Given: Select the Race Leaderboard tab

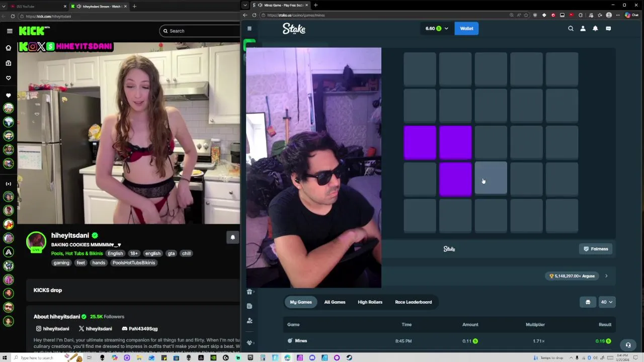Looking at the screenshot, I should [414, 302].
